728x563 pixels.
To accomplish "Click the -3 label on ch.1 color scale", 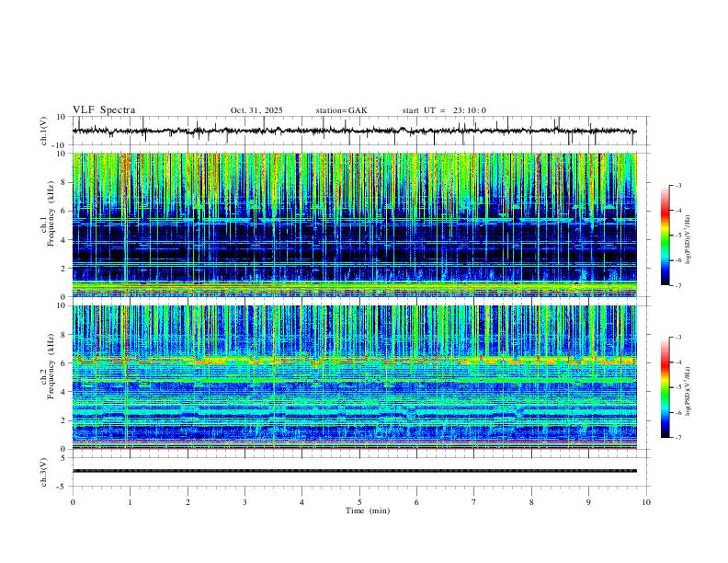I will pos(677,185).
